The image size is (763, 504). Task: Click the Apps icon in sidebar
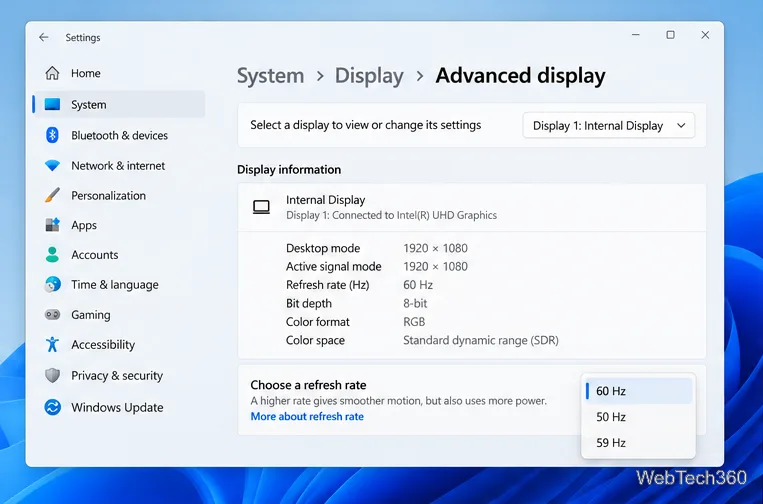tap(52, 225)
